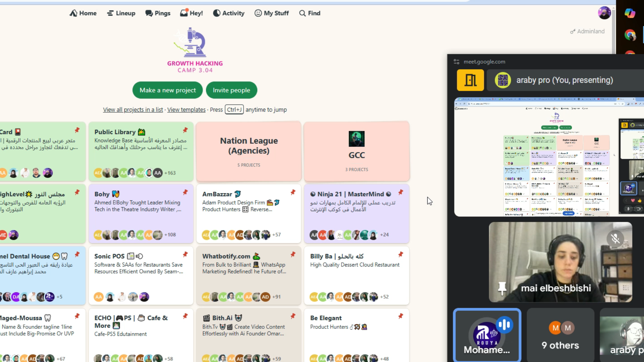Viewport: 644px width, 362px height.
Task: Toggle pin on Billy Ba card
Action: (x=400, y=254)
